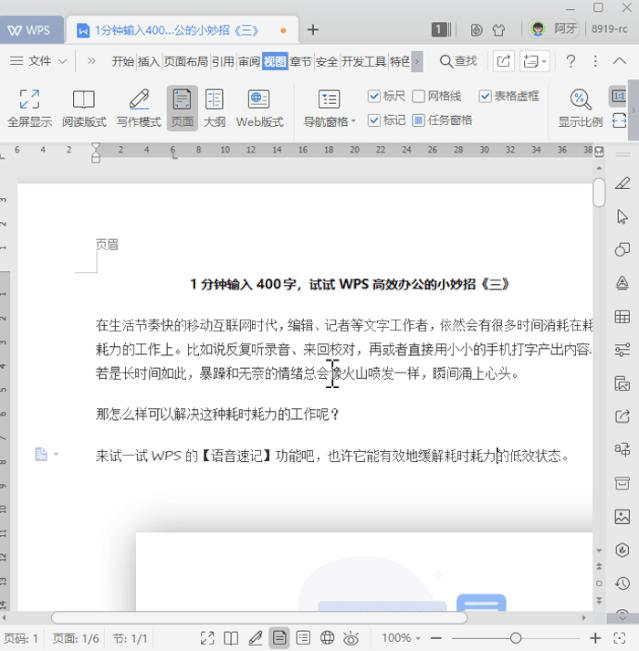
Task: Select the 页面 page view button
Action: (182, 108)
